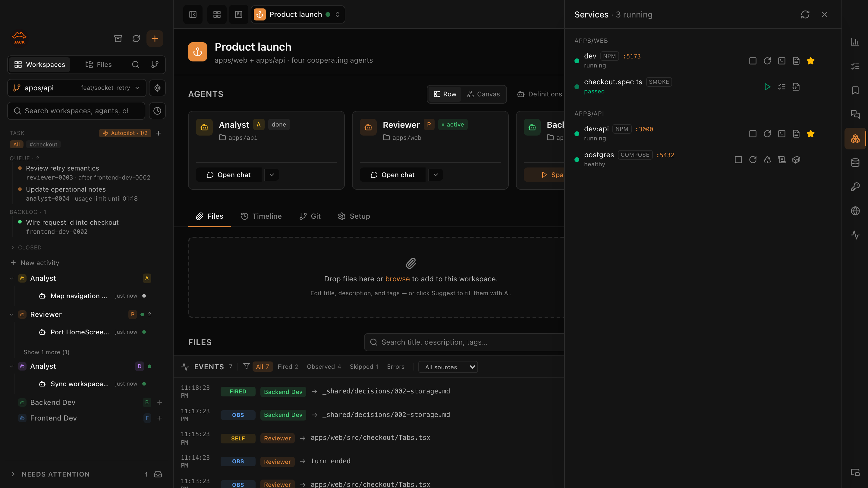Open the All sources dropdown
The image size is (868, 488).
point(448,367)
